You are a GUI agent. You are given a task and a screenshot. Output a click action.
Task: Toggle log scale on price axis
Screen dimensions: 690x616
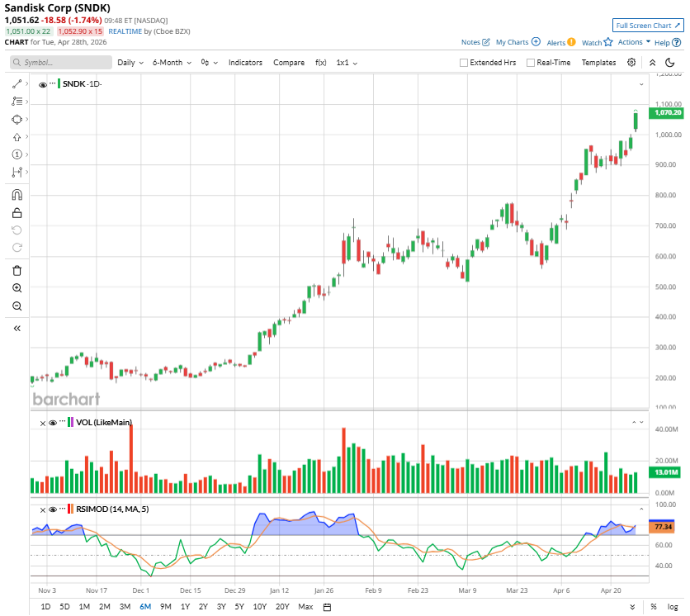tap(673, 607)
